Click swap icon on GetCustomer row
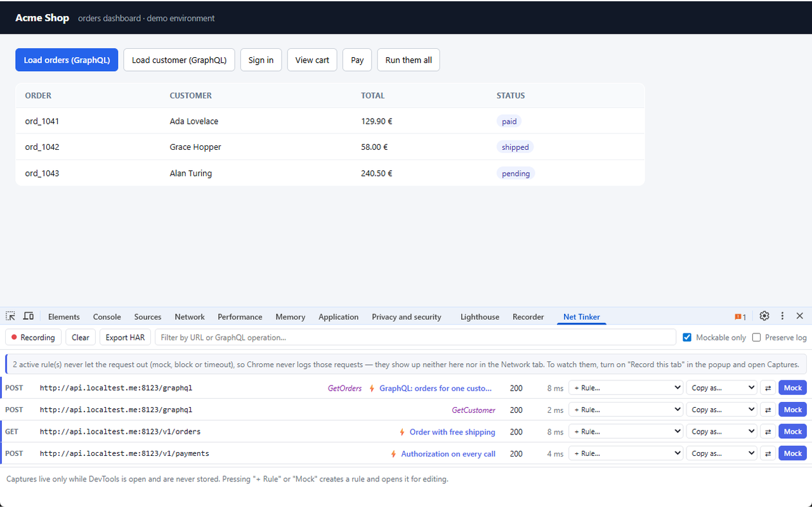Image resolution: width=812 pixels, height=508 pixels. [768, 410]
